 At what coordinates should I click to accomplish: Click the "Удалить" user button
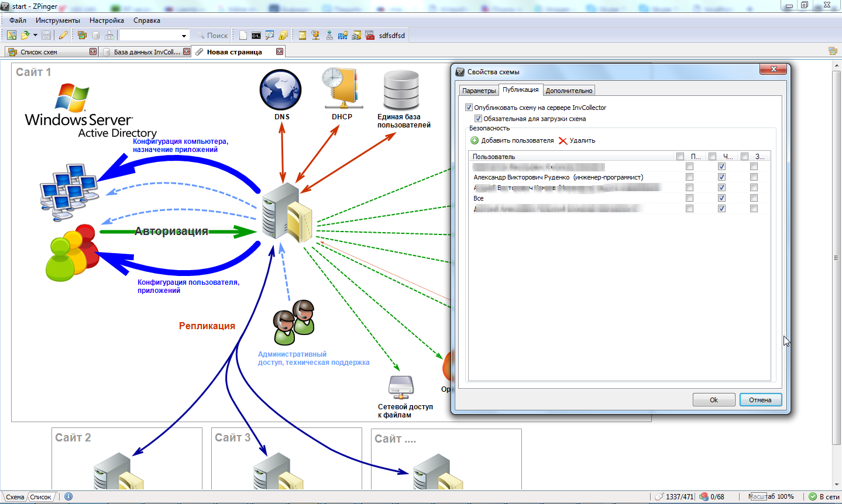(577, 140)
